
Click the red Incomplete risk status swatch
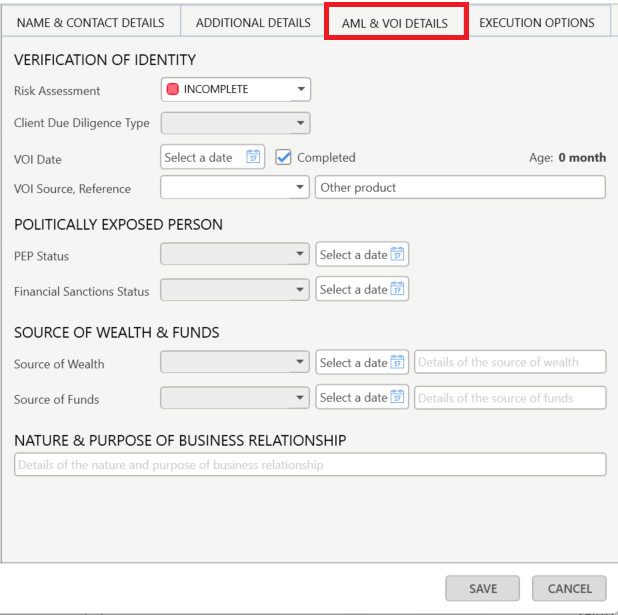[173, 89]
